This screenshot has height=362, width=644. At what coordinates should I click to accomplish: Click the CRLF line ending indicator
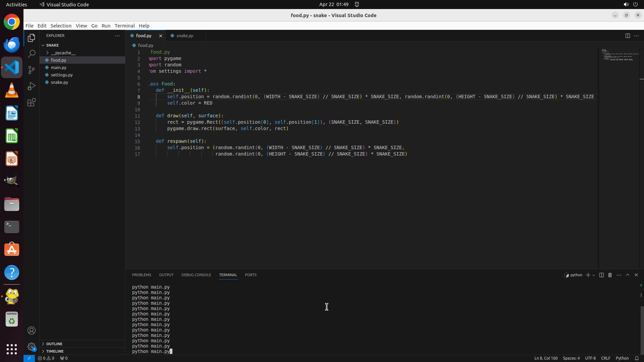(x=605, y=358)
